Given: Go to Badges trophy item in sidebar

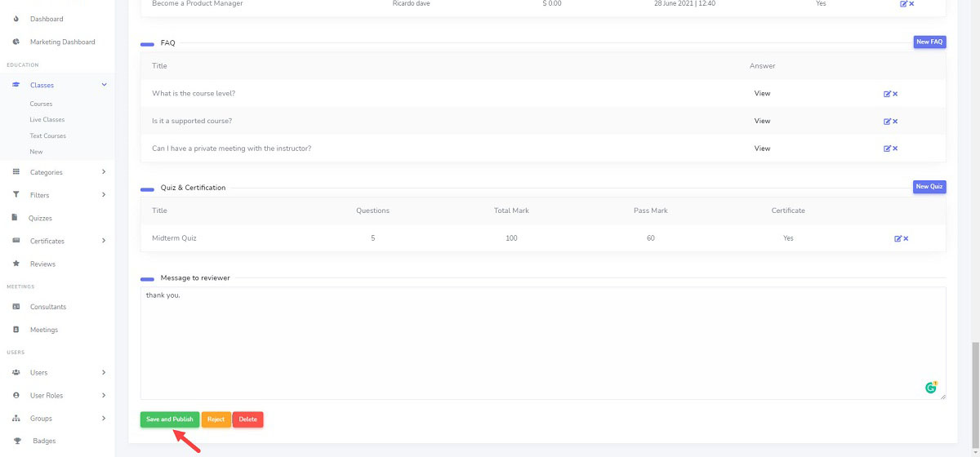Looking at the screenshot, I should 16,441.
